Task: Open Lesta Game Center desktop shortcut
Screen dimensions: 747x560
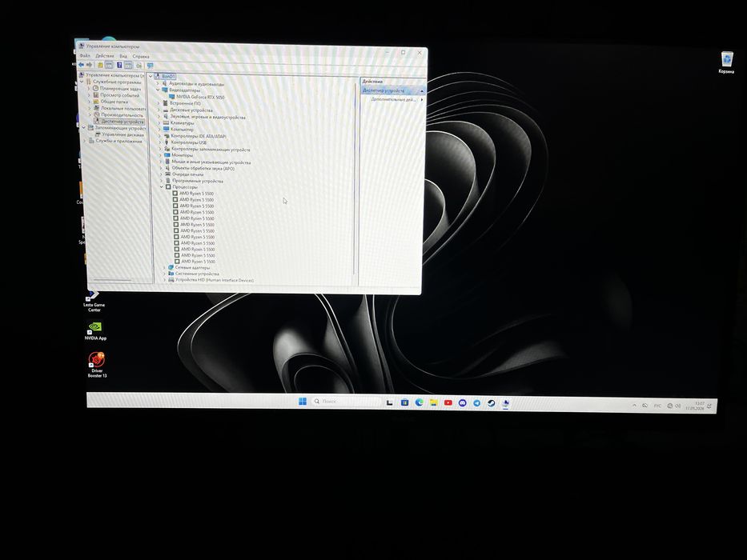Action: (x=94, y=302)
